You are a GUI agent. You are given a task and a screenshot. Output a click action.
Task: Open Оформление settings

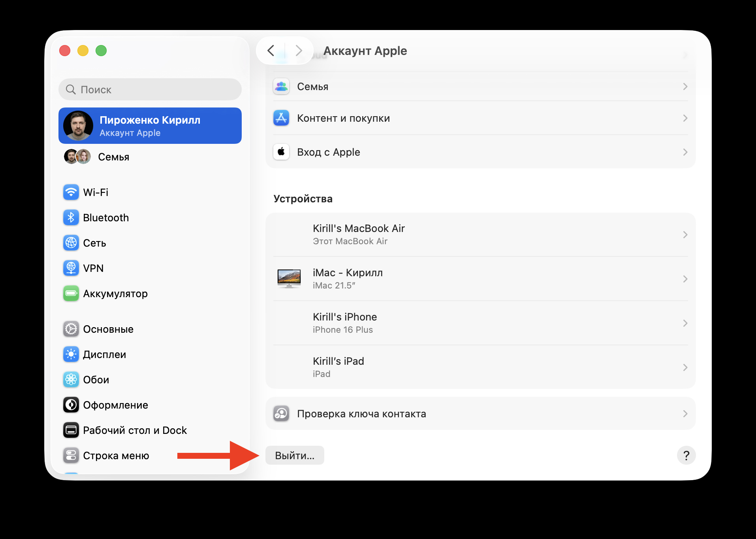click(115, 405)
